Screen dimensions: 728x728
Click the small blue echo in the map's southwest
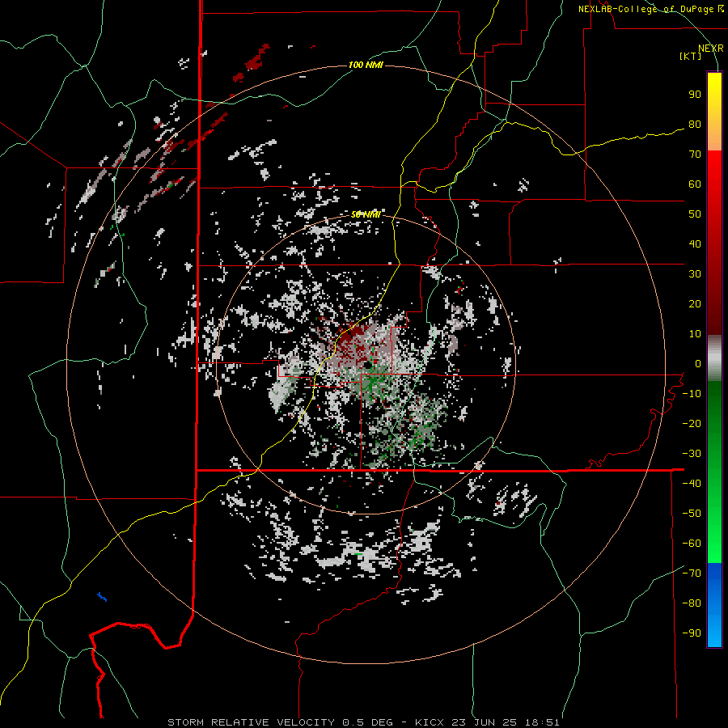[102, 597]
